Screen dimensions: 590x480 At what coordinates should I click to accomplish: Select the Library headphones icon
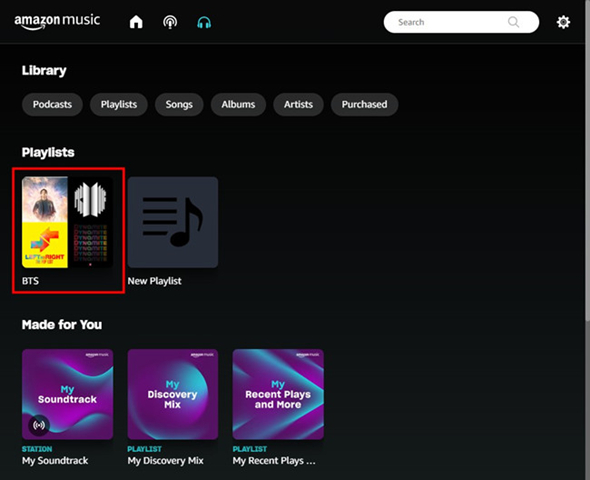pos(204,23)
